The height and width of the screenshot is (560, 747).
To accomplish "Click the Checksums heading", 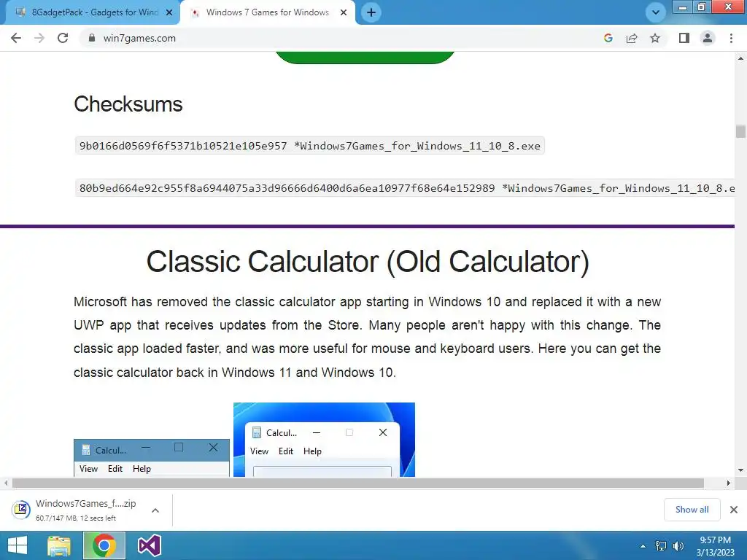I will tap(128, 104).
